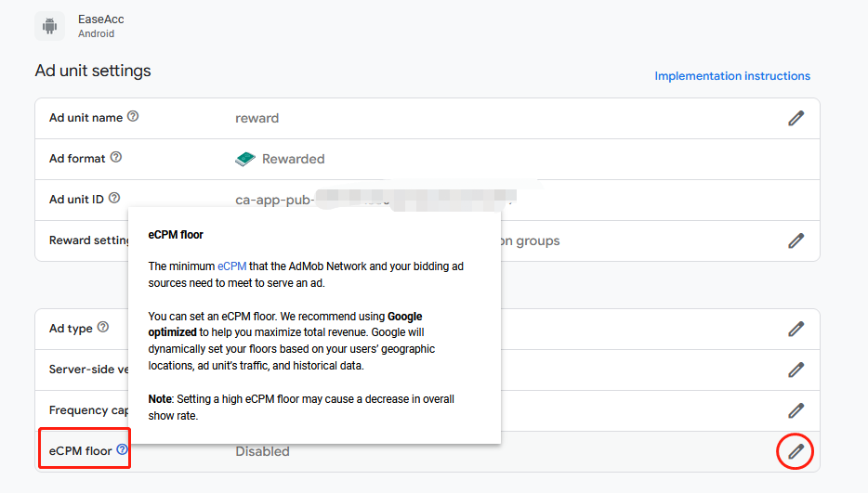The width and height of the screenshot is (868, 493).
Task: Click the 'Disabled' eCPM floor value
Action: (x=262, y=451)
